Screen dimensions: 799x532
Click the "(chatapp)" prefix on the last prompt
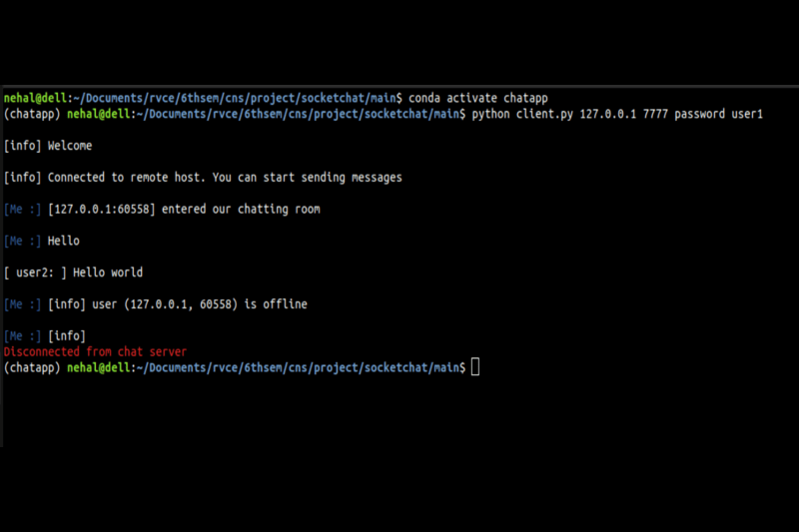pos(32,367)
